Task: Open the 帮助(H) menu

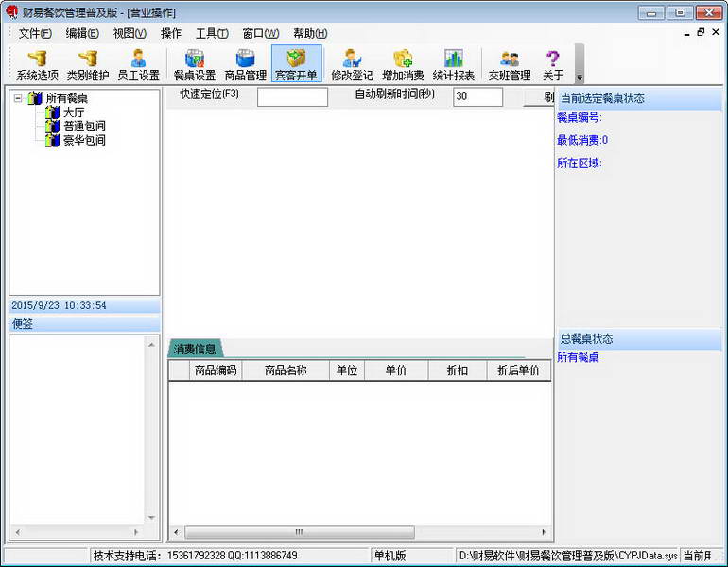Action: pyautogui.click(x=310, y=33)
